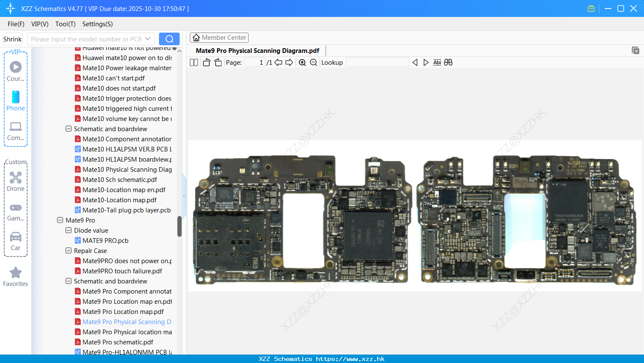This screenshot has width=644, height=363.
Task: Collapse Mate9 Pro Schematic and boardview node
Action: point(69,281)
